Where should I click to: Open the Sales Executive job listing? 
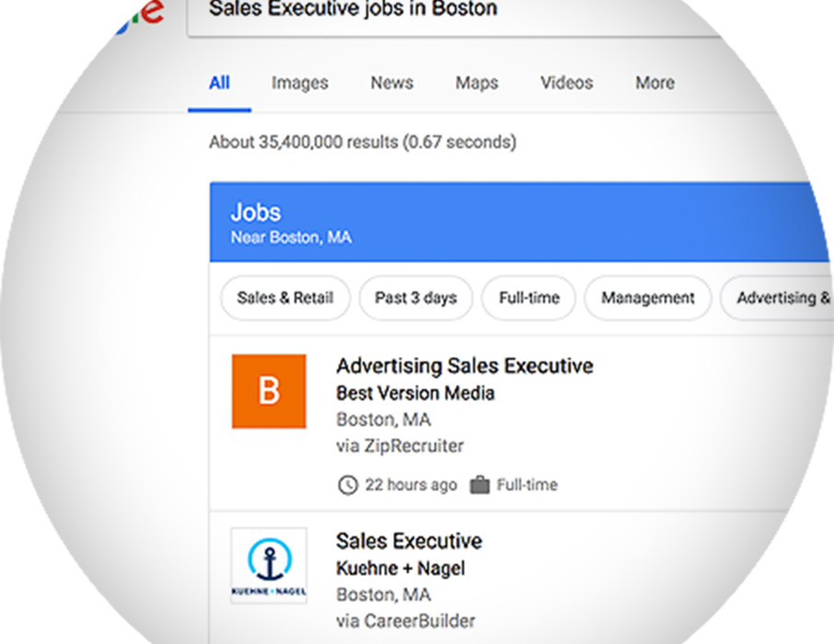pos(409,541)
